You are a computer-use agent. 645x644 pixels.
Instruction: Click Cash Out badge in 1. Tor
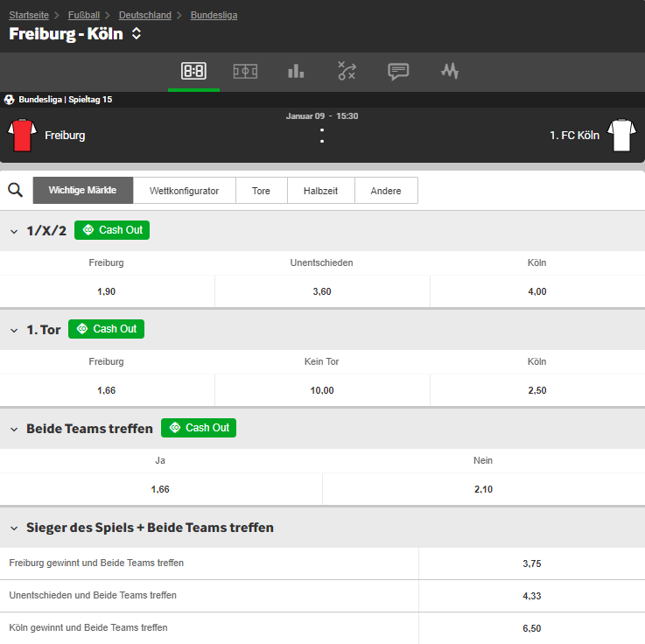[x=106, y=329]
